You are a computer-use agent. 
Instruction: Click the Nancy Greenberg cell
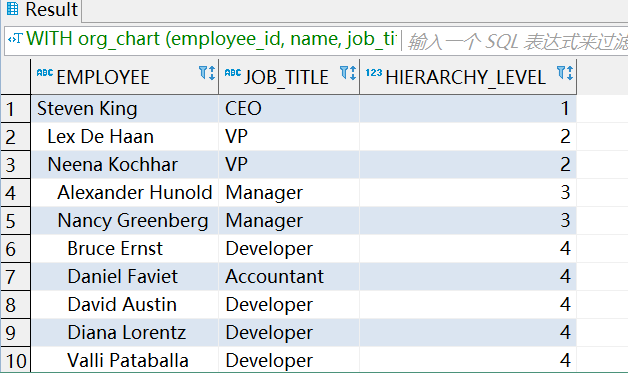tap(125, 221)
